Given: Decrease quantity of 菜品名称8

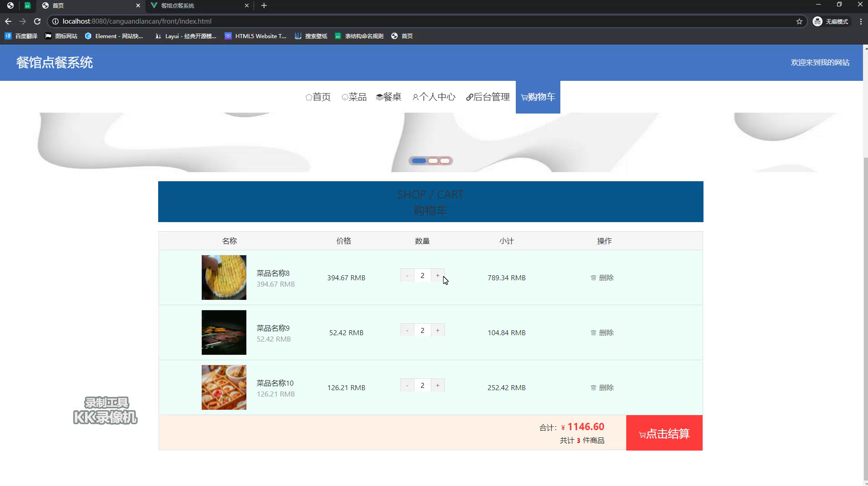Looking at the screenshot, I should point(407,275).
